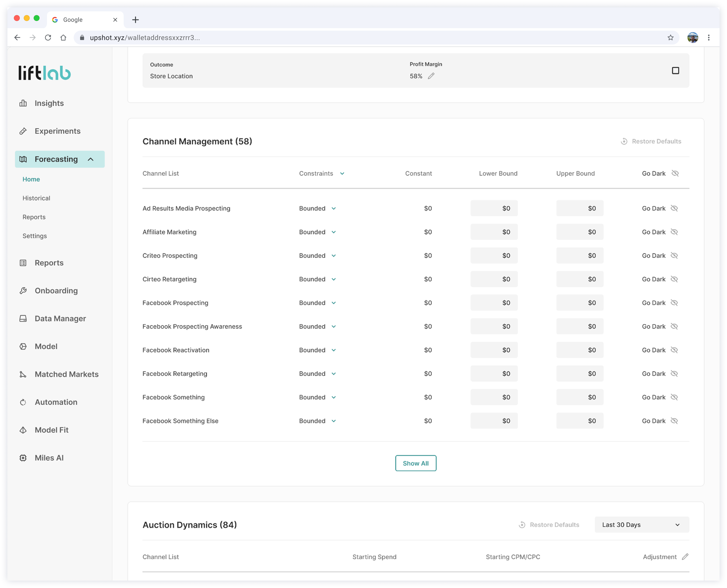Screen dimensions: 727x588
Task: Toggle Go Dark for Facebook Retargeting
Action: click(674, 374)
